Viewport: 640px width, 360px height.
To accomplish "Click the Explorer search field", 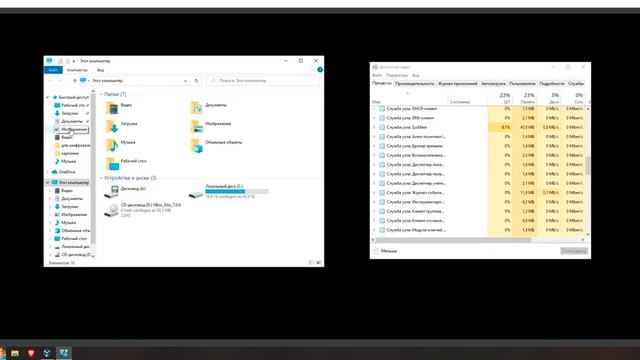I will (x=263, y=81).
